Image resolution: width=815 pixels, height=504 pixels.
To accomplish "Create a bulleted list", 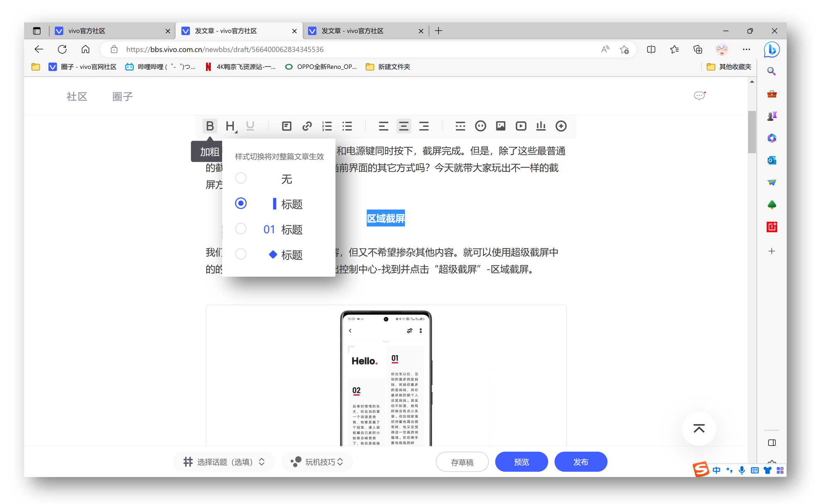I will tap(347, 126).
